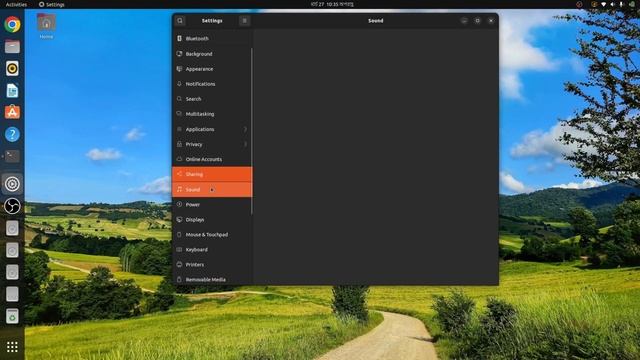Open Bluetooth settings panel
The height and width of the screenshot is (360, 640).
(x=212, y=38)
